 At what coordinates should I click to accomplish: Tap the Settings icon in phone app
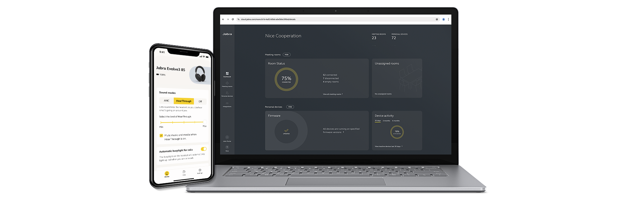[200, 171]
